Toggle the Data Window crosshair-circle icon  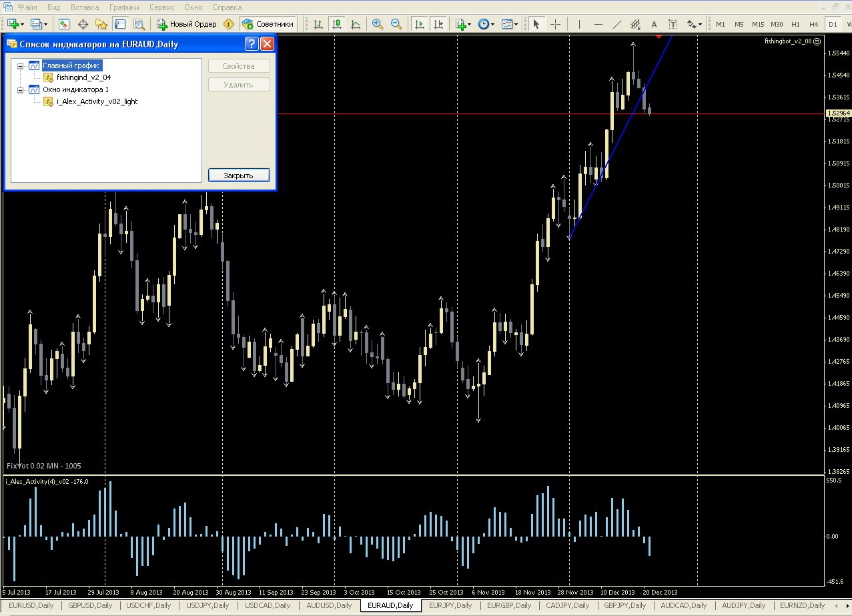[x=83, y=24]
